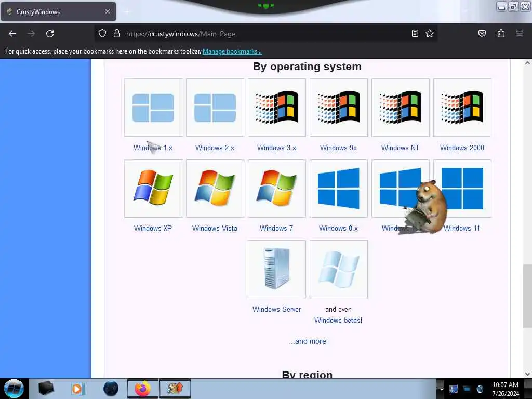Open the Windows XP logo thumbnail

pos(153,188)
